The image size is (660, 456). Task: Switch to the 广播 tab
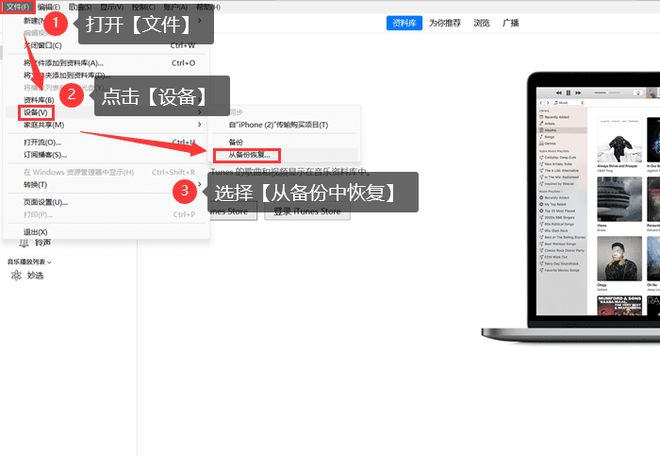pos(511,23)
